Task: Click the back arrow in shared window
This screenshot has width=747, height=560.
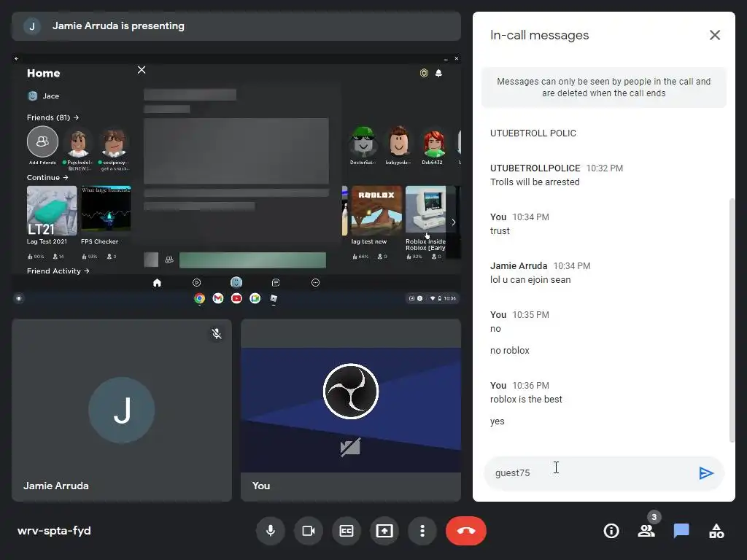Action: 16,58
